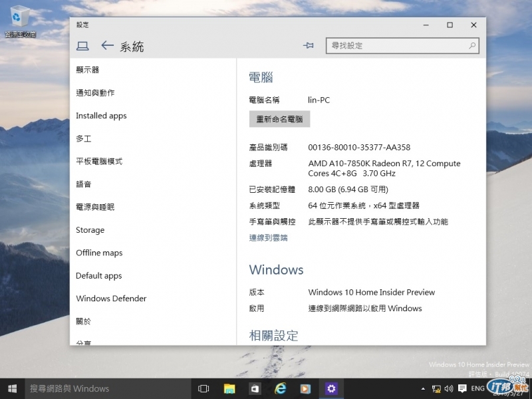This screenshot has width=532, height=399.
Task: Click the back arrow in Settings header
Action: click(x=107, y=45)
